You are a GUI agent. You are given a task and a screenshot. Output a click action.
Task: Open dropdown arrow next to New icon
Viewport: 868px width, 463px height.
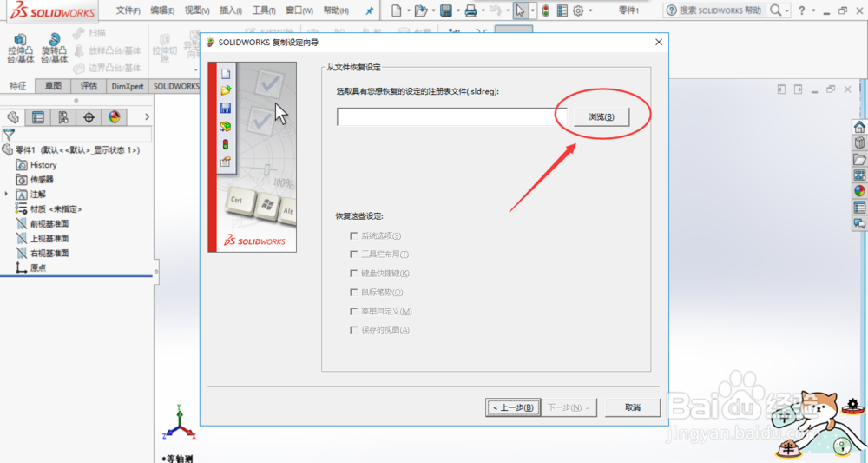pyautogui.click(x=409, y=10)
